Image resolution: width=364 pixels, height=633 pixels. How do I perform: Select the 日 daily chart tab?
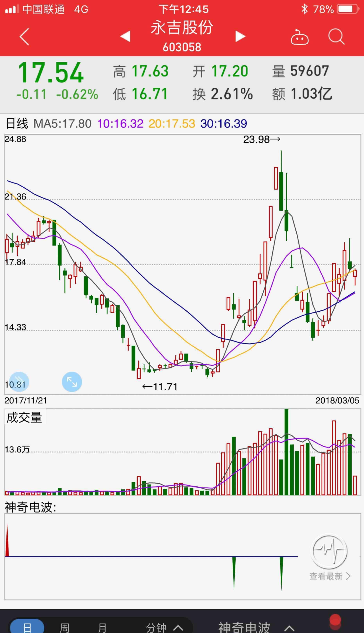[x=27, y=626]
